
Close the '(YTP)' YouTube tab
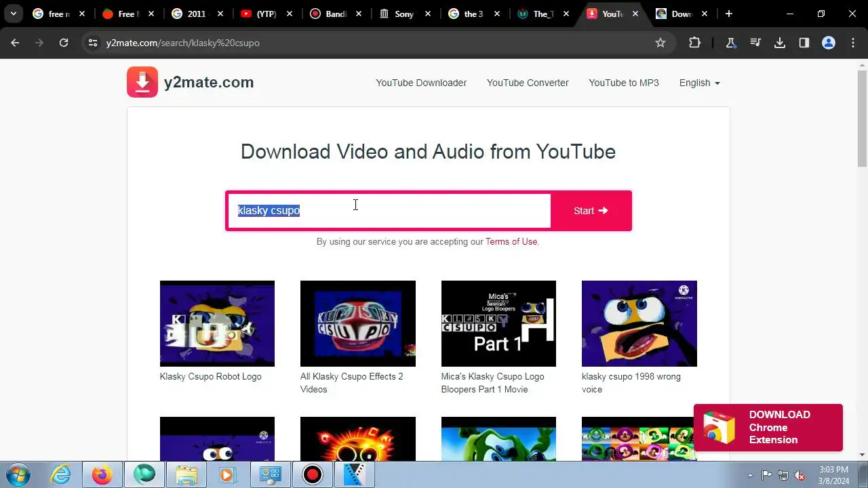click(290, 14)
